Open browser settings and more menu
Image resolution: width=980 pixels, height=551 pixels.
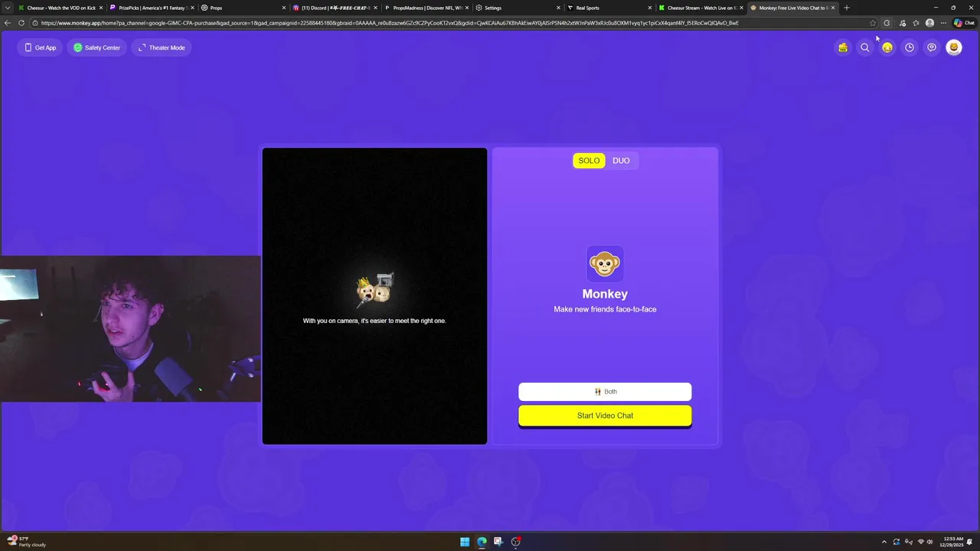pyautogui.click(x=943, y=23)
